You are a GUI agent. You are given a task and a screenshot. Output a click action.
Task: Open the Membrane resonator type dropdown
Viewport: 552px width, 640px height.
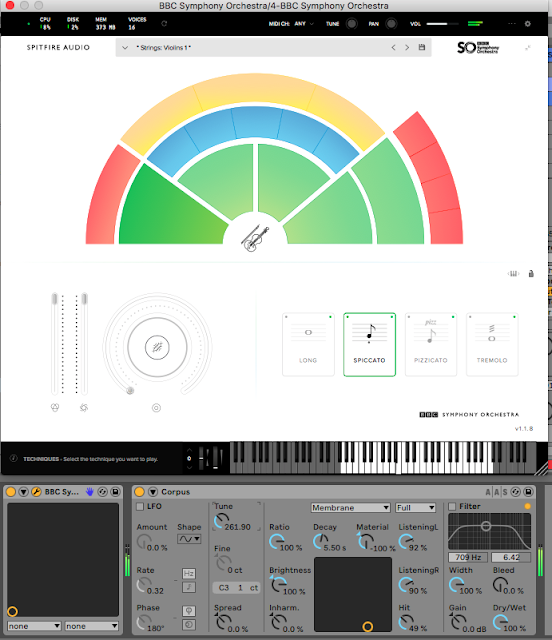(x=350, y=507)
